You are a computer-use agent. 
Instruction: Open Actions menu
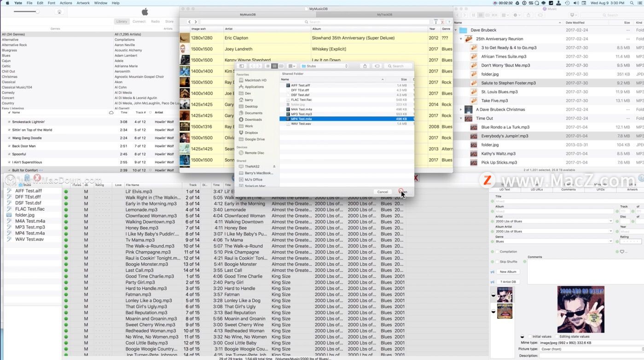click(x=66, y=3)
